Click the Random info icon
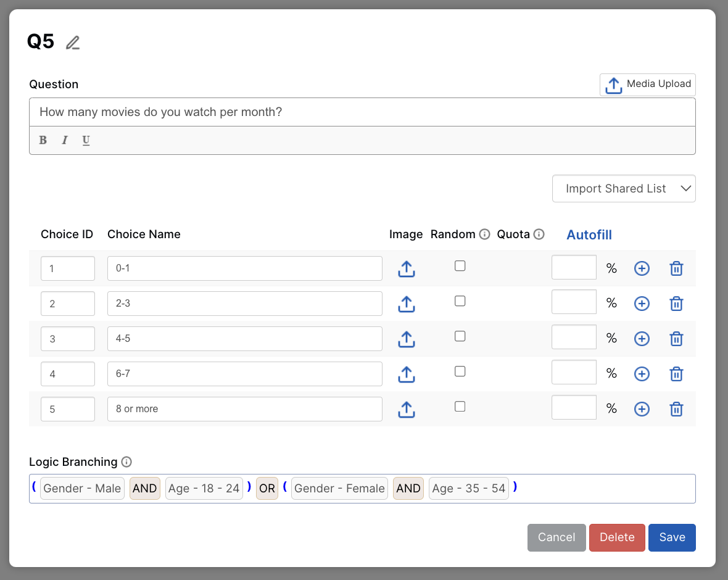The height and width of the screenshot is (580, 728). tap(485, 234)
